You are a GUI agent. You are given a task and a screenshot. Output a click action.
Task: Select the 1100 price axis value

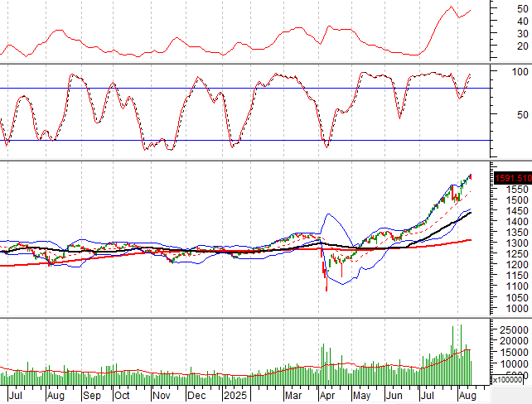(517, 286)
